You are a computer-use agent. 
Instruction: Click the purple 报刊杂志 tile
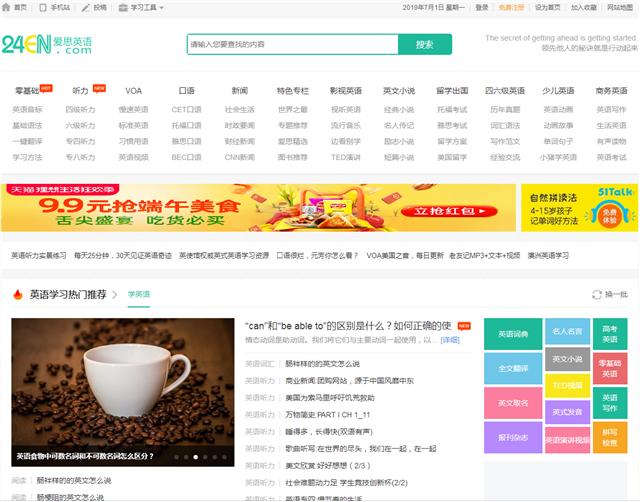513,438
